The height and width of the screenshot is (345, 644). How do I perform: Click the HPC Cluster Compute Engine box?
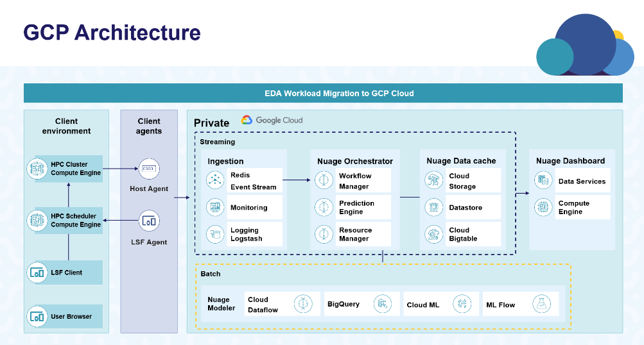tap(64, 169)
